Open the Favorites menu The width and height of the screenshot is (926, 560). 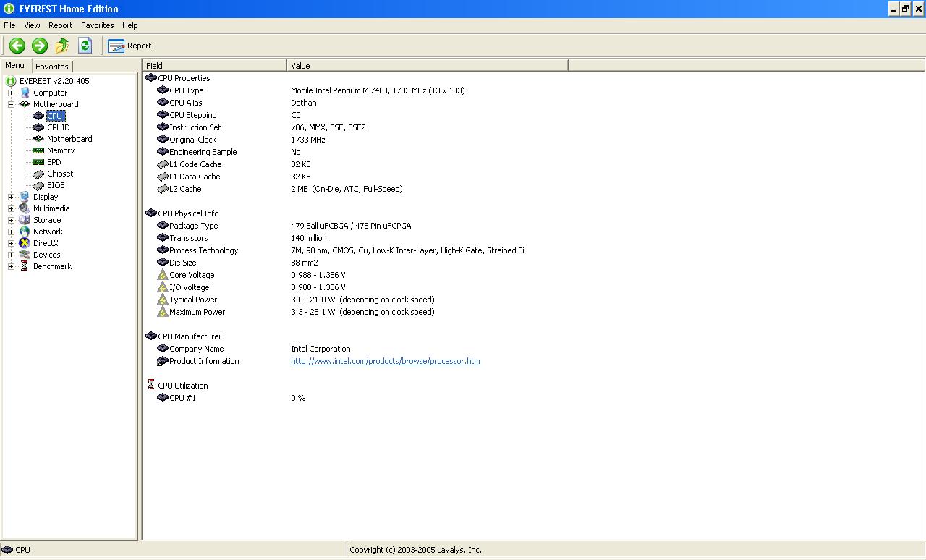click(x=97, y=25)
